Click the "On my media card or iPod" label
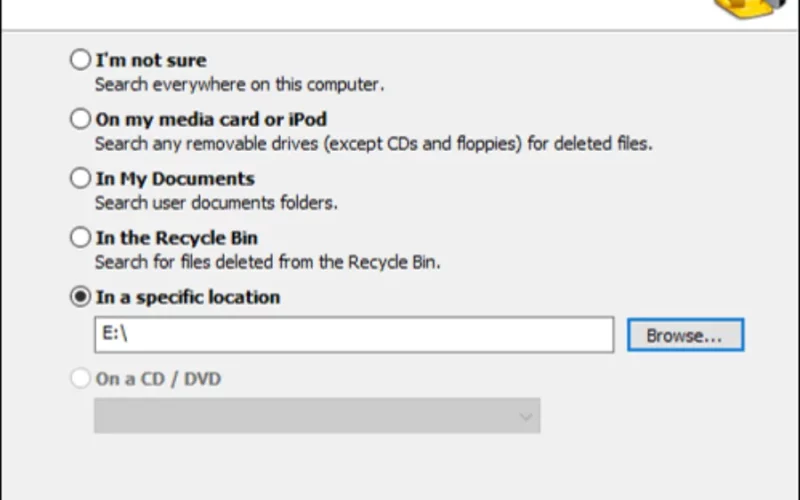The width and height of the screenshot is (800, 500). [x=211, y=119]
